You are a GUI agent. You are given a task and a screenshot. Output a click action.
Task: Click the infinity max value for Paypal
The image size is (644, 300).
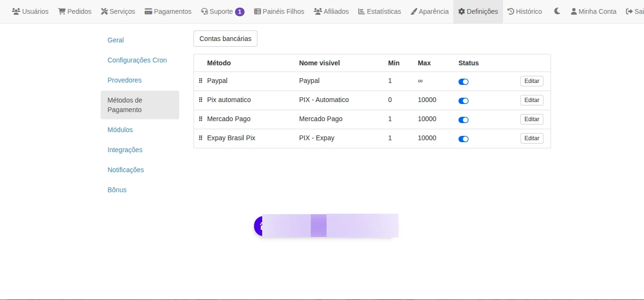(x=420, y=81)
